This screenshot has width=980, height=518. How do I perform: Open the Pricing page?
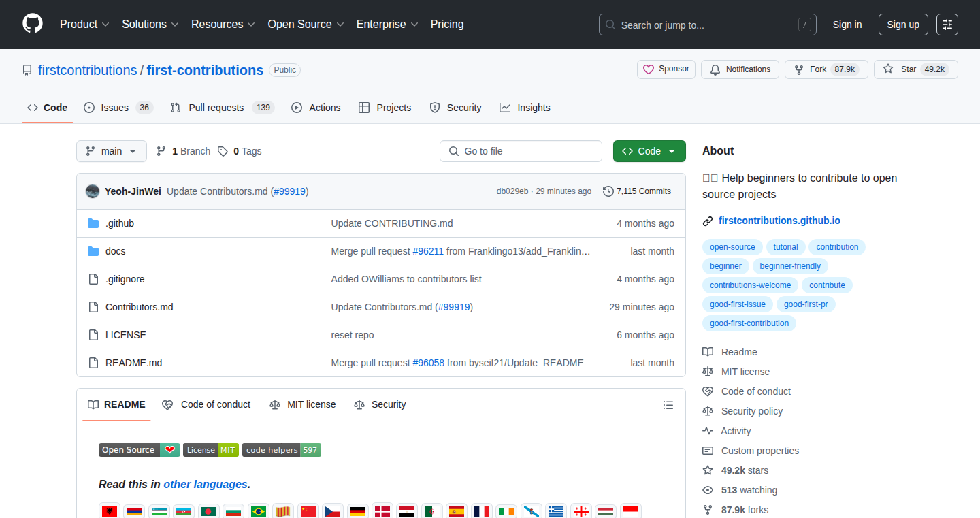(447, 25)
